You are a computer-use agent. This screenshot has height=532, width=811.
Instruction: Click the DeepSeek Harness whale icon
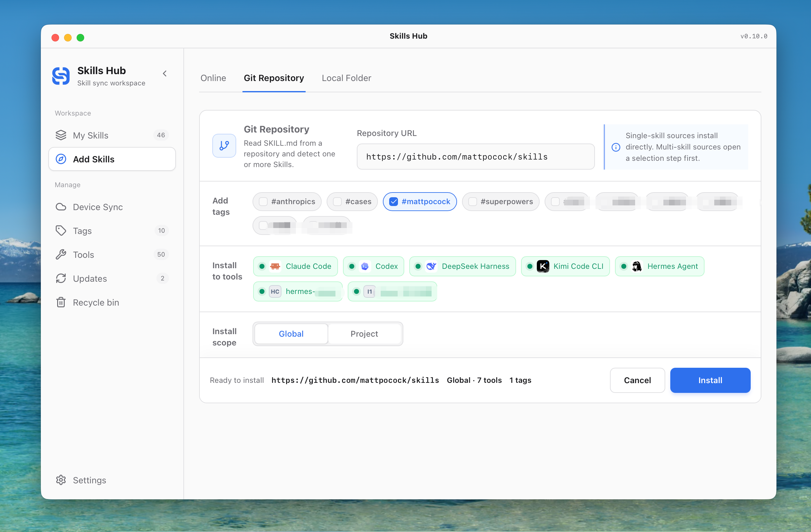431,266
